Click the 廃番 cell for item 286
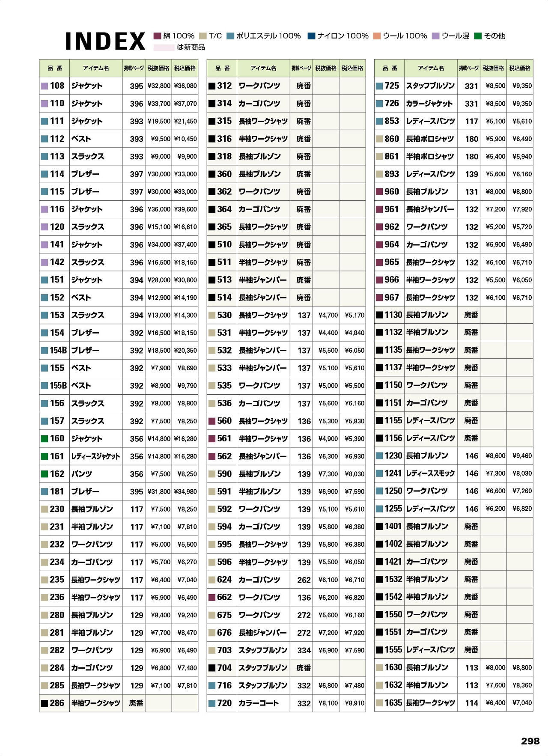 tap(136, 703)
